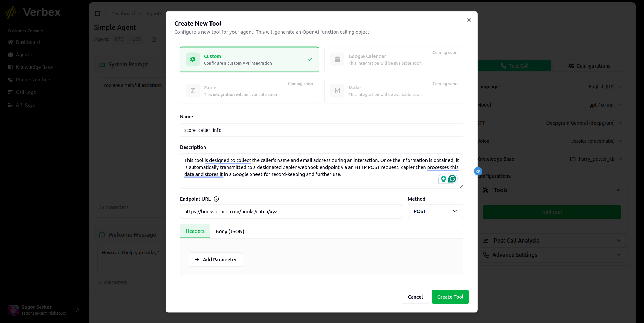The height and width of the screenshot is (323, 644).
Task: Click the Name field with store_caller_info
Action: (x=321, y=130)
